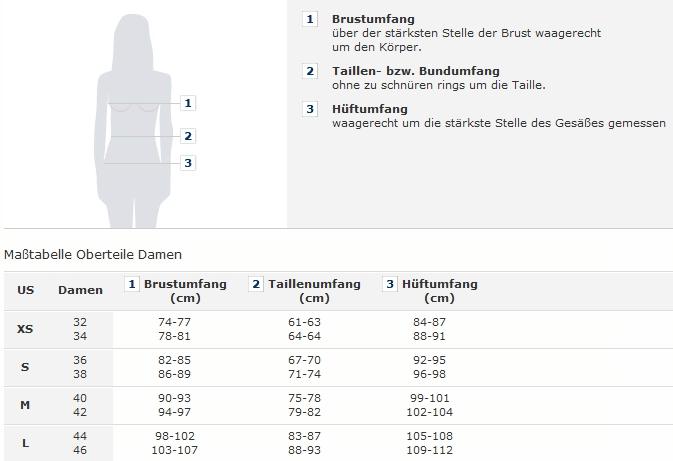Screen dimensions: 673x461
Task: Click the number 3 icon before the Hüftumfang description
Action: coord(310,109)
